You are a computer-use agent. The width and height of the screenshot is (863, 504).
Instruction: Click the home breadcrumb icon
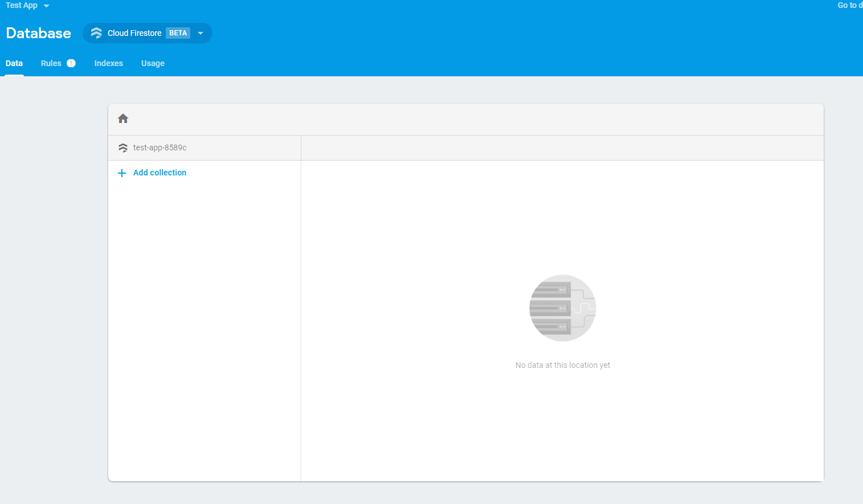[x=123, y=118]
